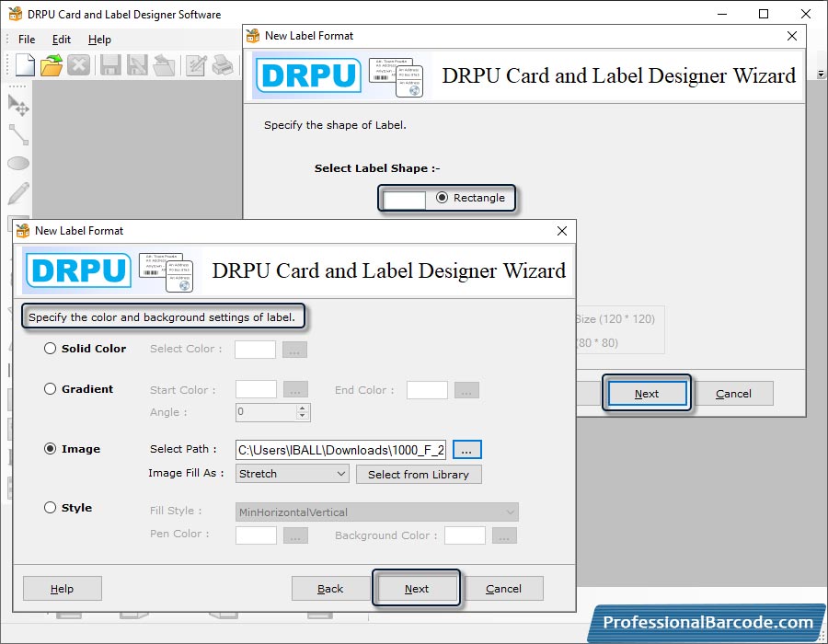This screenshot has height=644, width=828.
Task: Open the Edit menu
Action: pyautogui.click(x=62, y=40)
